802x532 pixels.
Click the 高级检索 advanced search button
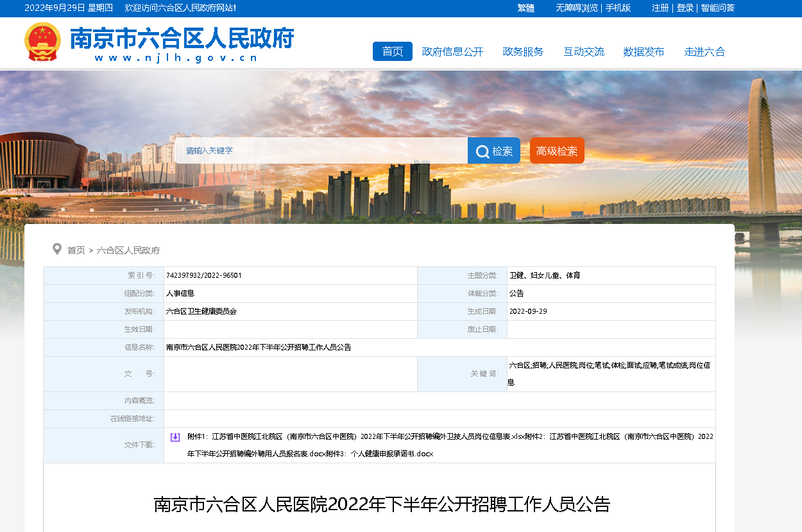tap(557, 151)
